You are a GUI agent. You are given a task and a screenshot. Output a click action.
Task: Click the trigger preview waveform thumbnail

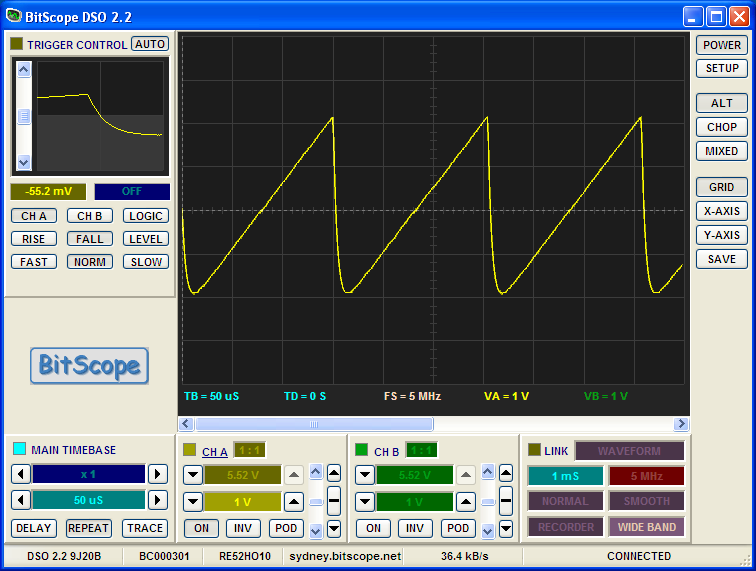[100, 116]
